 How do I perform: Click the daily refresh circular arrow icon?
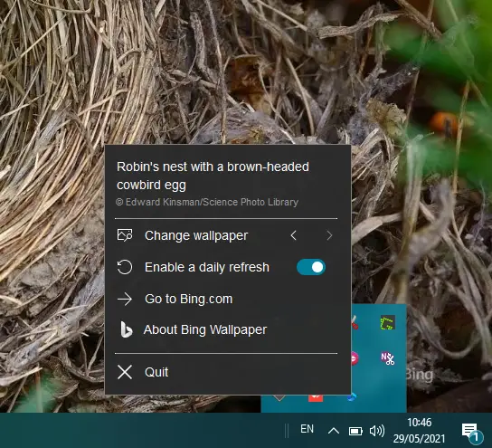[x=125, y=267]
